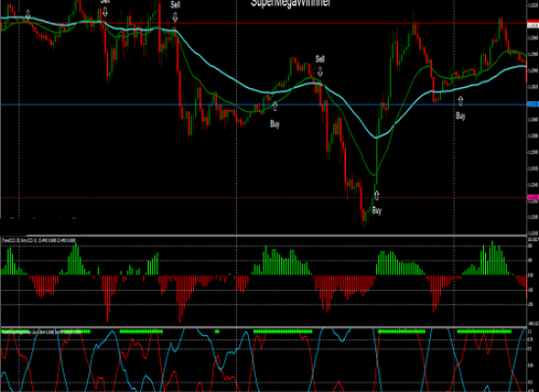Viewport: 539px width, 392px height.
Task: Click the TrendCCI indicator label
Action: click(x=38, y=240)
